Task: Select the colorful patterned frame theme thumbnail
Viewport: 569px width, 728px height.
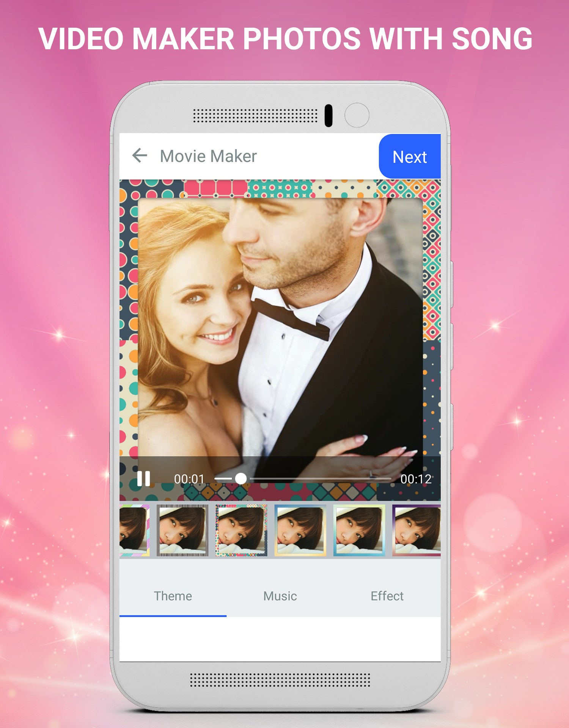Action: pyautogui.click(x=241, y=530)
